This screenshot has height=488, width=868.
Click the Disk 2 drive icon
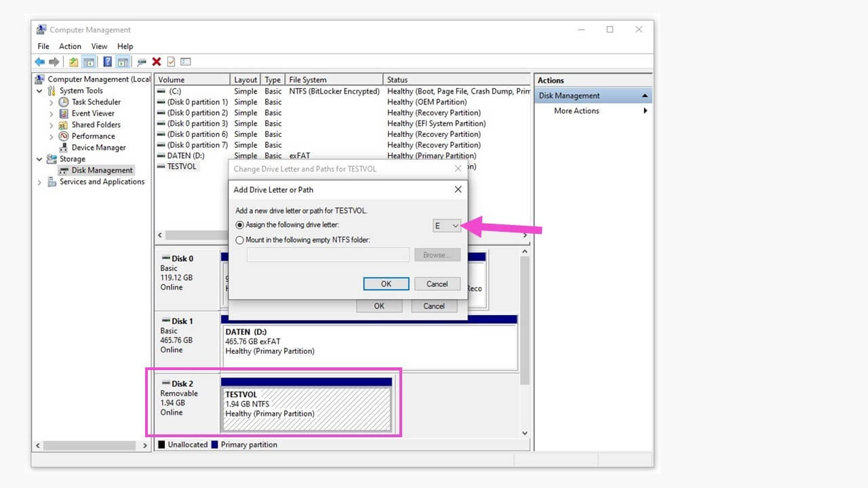coord(165,384)
